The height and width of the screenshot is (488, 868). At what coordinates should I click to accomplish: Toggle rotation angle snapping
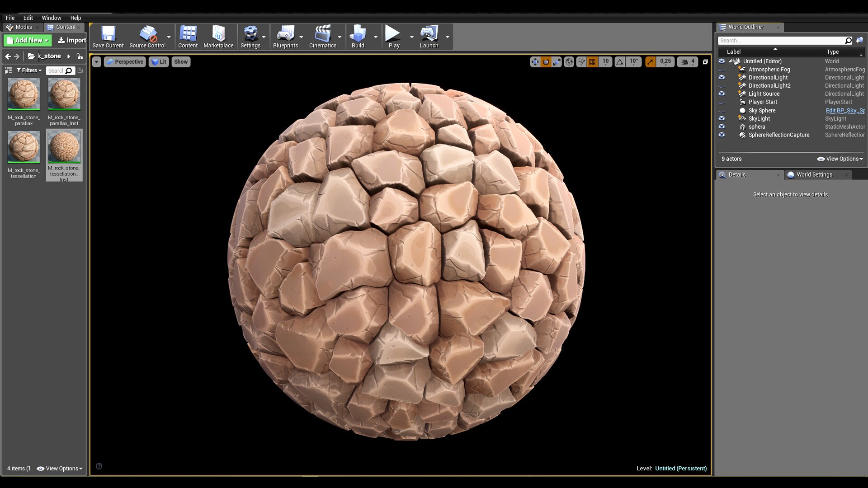tap(620, 62)
